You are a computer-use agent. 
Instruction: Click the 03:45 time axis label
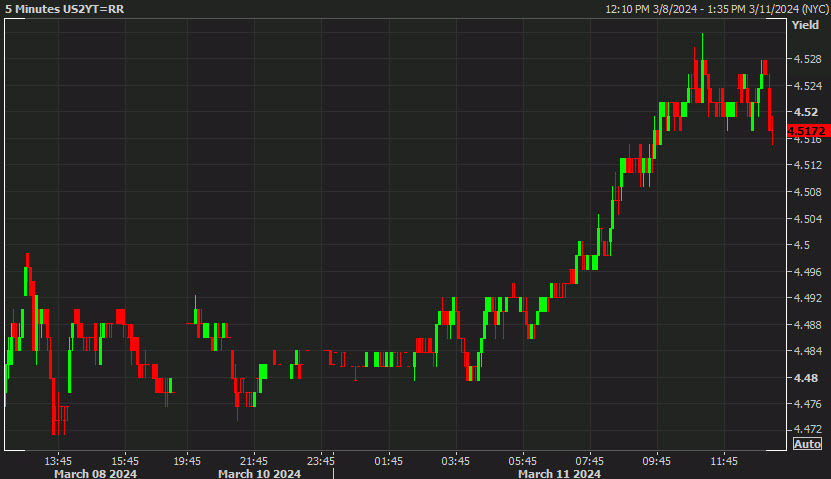click(x=455, y=461)
